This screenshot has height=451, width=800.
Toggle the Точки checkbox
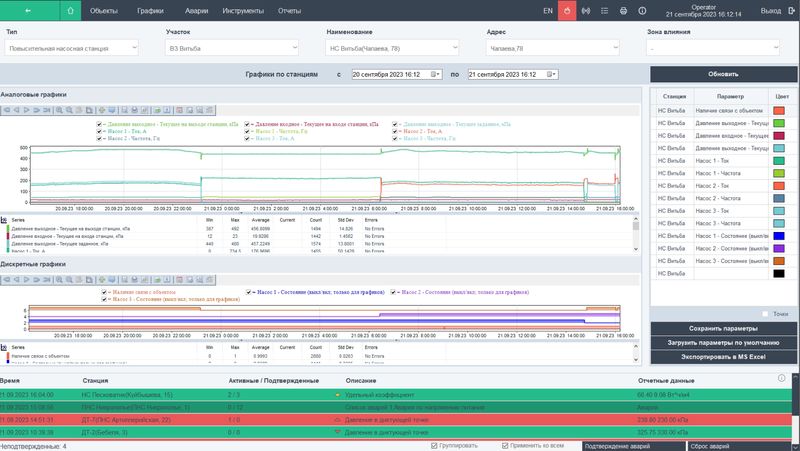[765, 313]
